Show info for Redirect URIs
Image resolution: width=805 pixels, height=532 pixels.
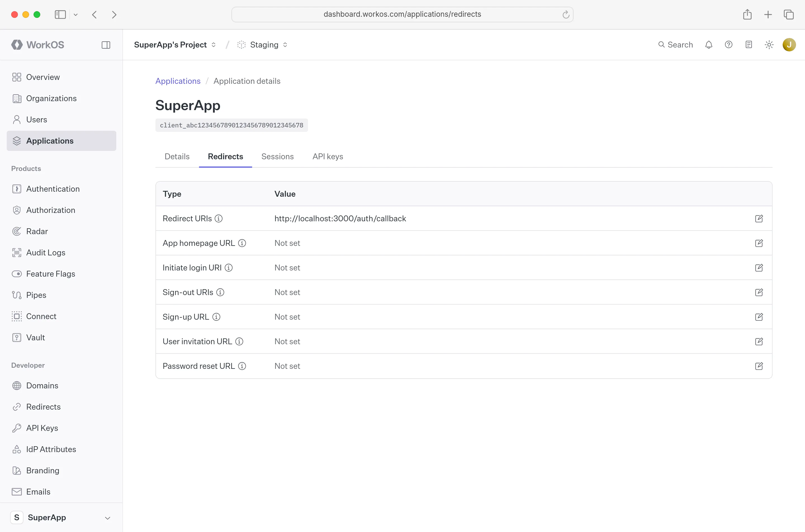click(x=219, y=218)
